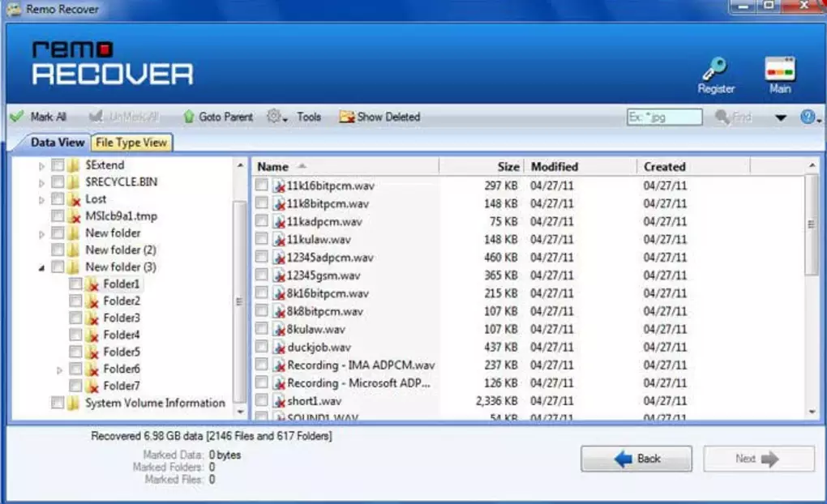The image size is (827, 504).
Task: Click the Main screen icon
Action: [779, 69]
